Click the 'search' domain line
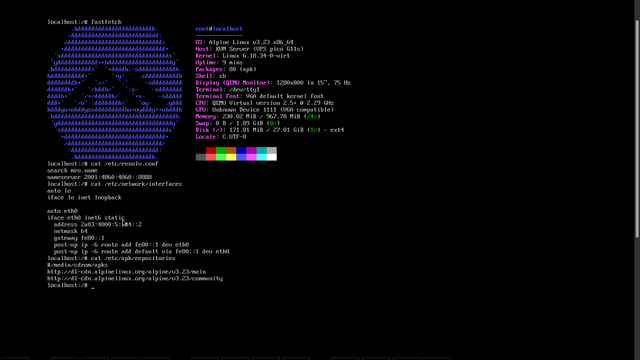Screen dimensions: 640x360 [73, 171]
